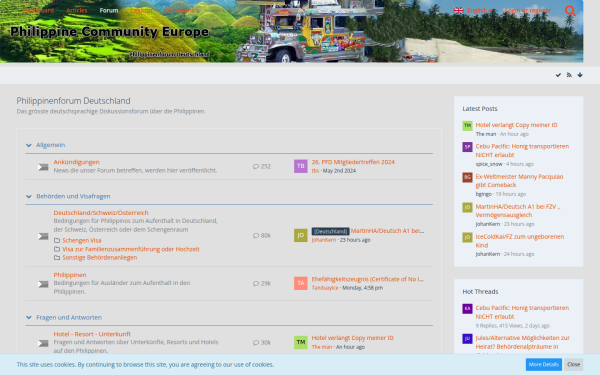Screen dimensions: 600x375
Task: Open Articles in the main menu
Action: [77, 10]
